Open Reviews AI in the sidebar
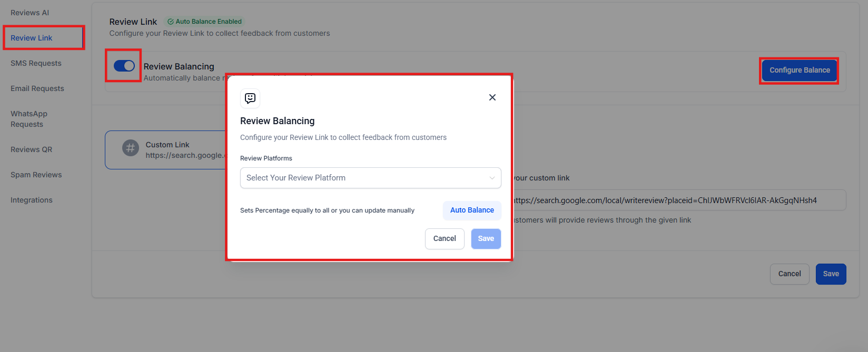Viewport: 868px width, 352px height. tap(29, 13)
